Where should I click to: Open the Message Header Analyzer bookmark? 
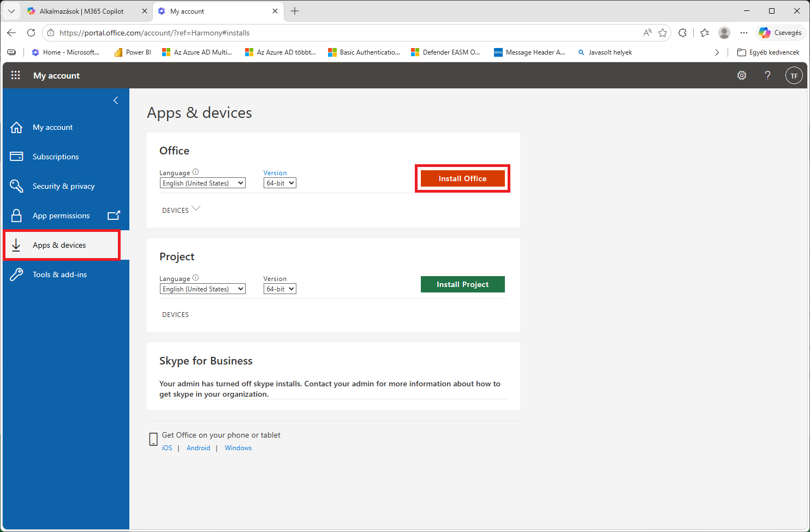tap(529, 52)
